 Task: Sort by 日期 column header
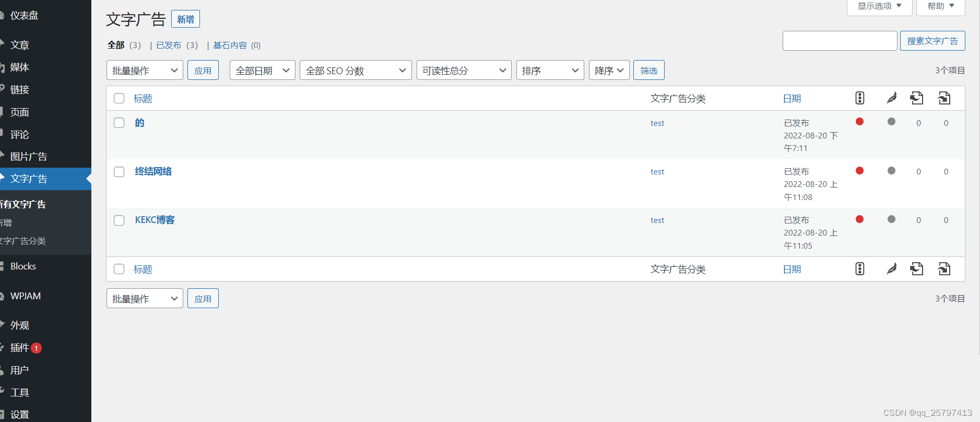(x=792, y=98)
